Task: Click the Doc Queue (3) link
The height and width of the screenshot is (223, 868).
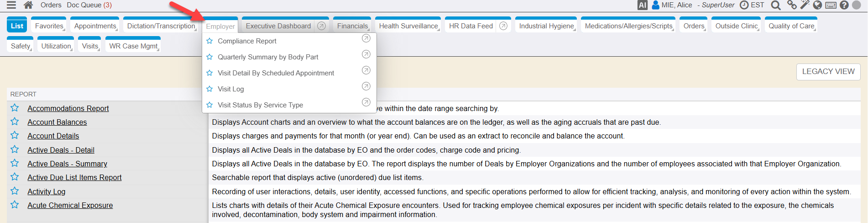Action: [x=89, y=5]
